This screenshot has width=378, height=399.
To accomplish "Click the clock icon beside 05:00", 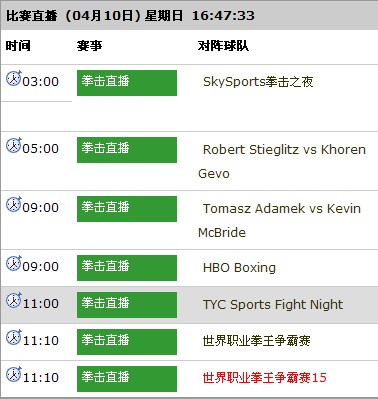I will (14, 145).
